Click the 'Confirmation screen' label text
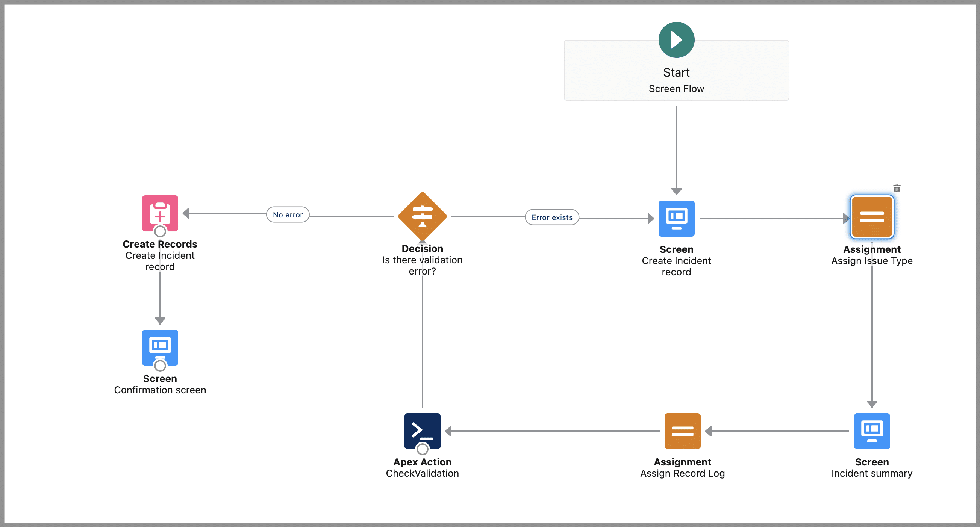The width and height of the screenshot is (980, 527). (160, 390)
